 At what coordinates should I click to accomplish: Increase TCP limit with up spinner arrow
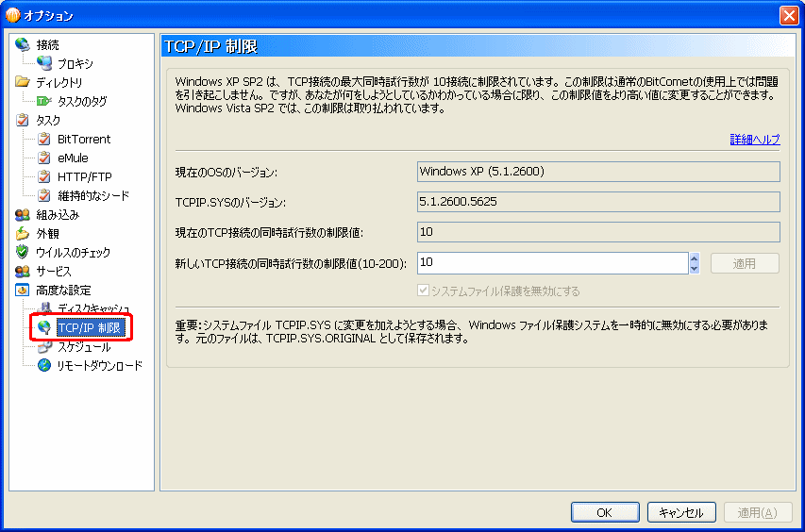coord(694,258)
